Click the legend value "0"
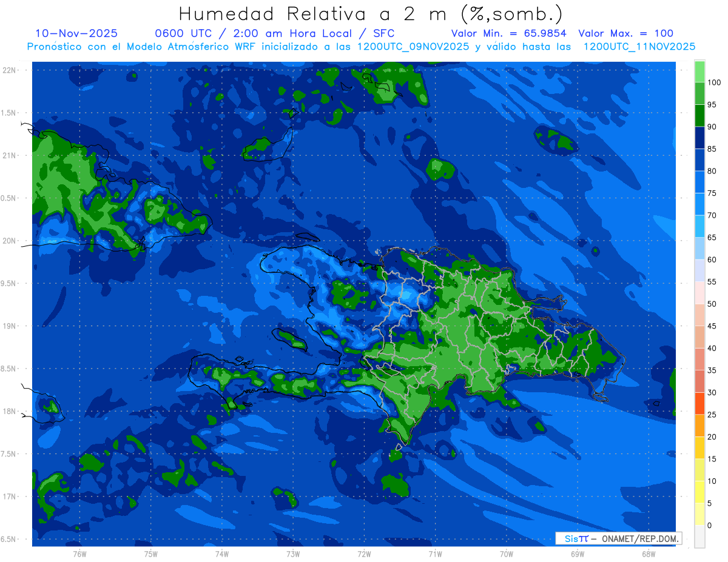This screenshot has height=562, width=728. (x=710, y=525)
